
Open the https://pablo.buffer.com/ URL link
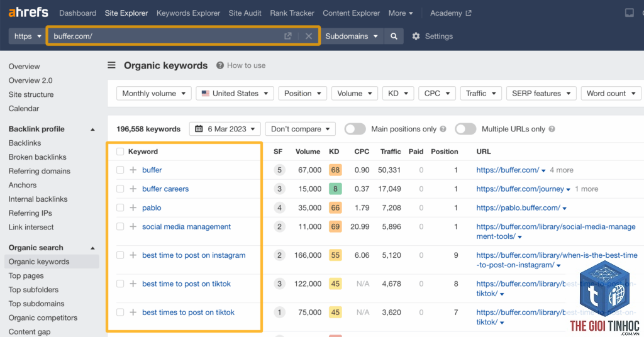518,207
